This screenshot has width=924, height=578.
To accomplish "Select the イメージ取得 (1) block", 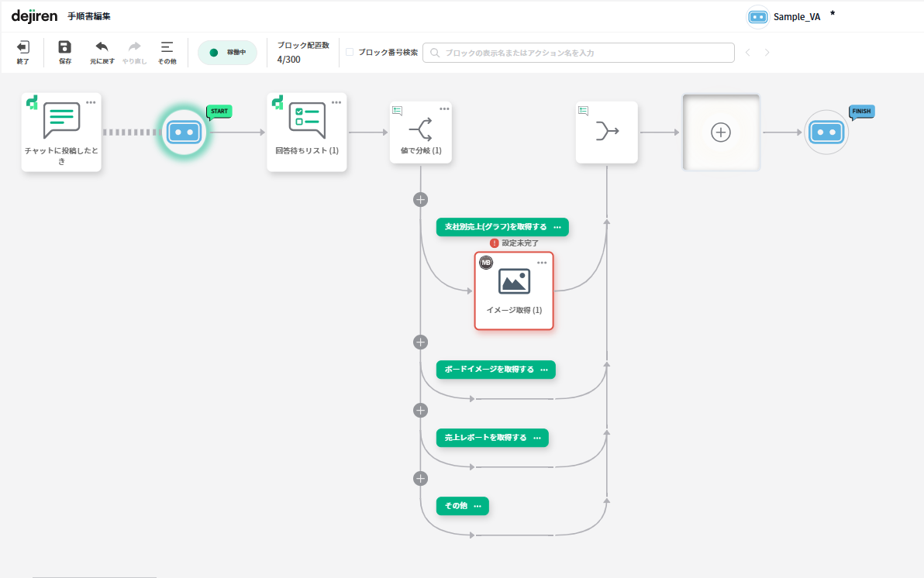I will coord(514,291).
